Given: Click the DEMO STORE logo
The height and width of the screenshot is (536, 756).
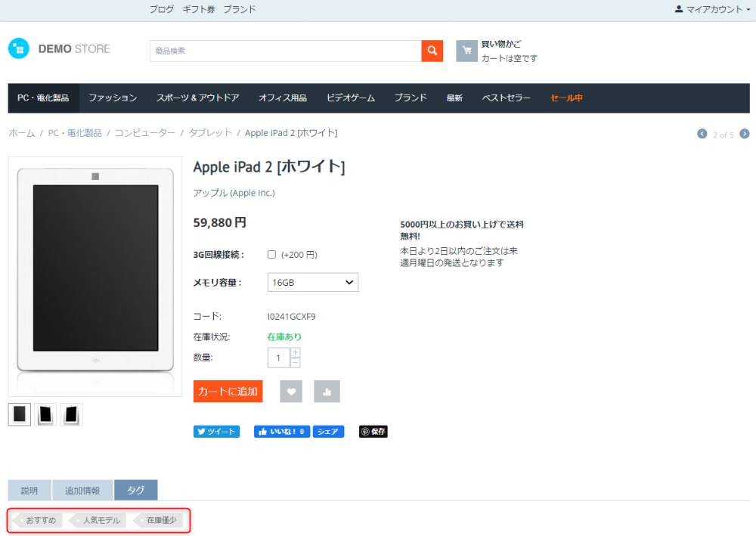Looking at the screenshot, I should [59, 48].
